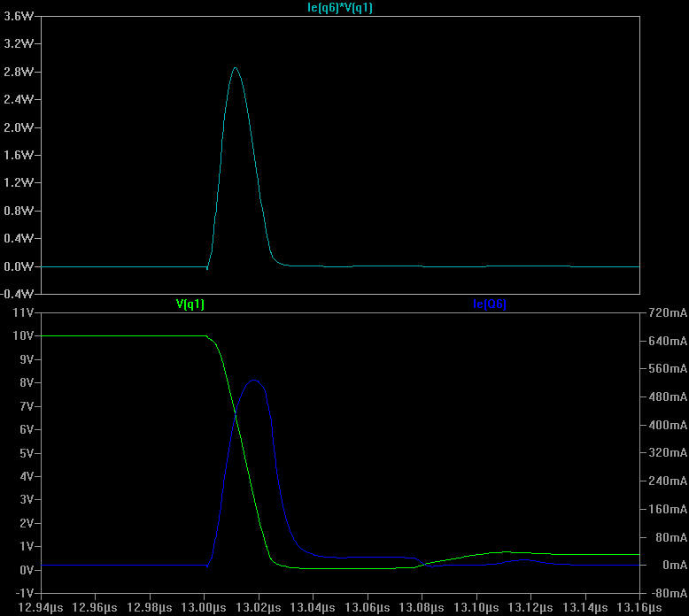Click the 13.16µs time axis label
The image size is (689, 616).
[639, 608]
